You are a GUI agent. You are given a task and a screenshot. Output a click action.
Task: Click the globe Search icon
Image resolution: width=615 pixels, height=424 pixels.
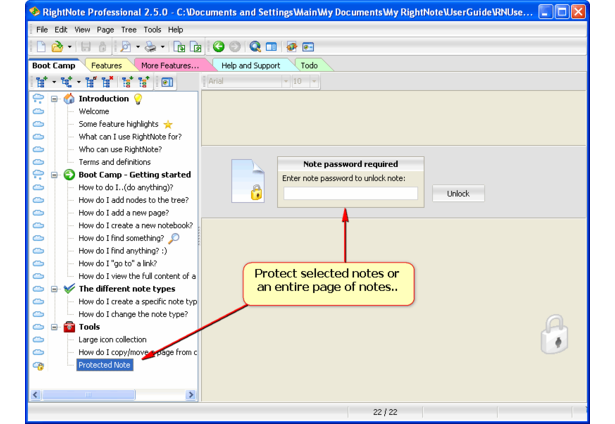click(255, 47)
